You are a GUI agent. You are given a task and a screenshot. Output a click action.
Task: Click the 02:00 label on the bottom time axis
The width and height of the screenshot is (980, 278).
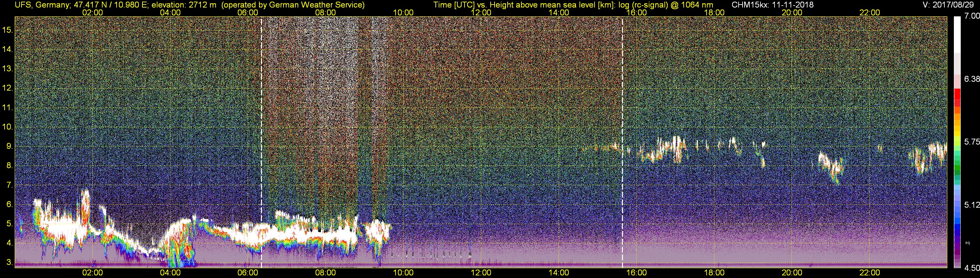(92, 273)
